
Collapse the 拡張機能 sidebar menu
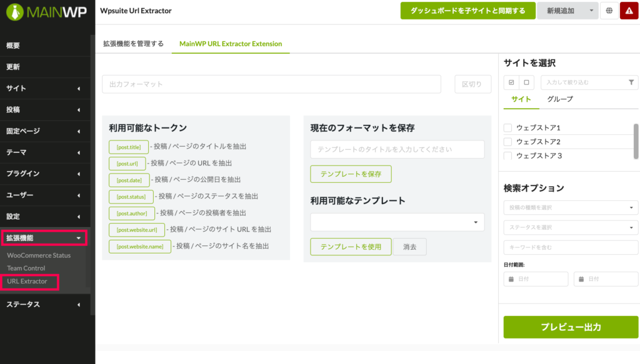pyautogui.click(x=44, y=238)
